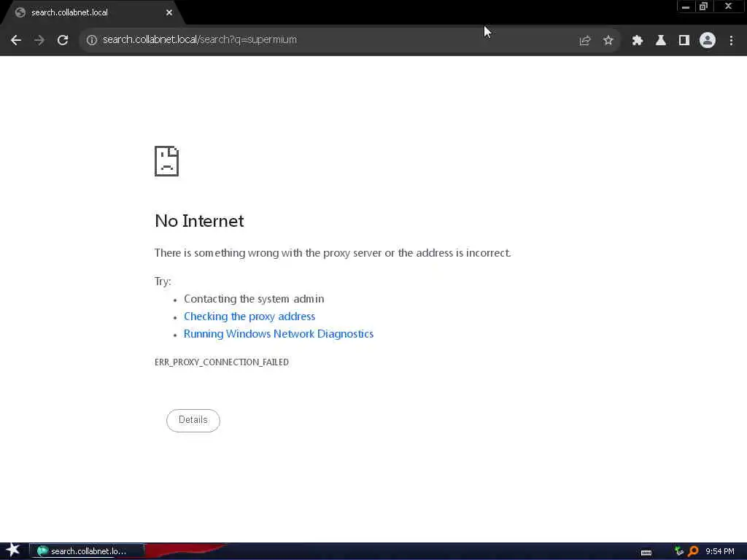View site information icon in address bar
Viewport: 747px width, 560px height.
tap(92, 40)
